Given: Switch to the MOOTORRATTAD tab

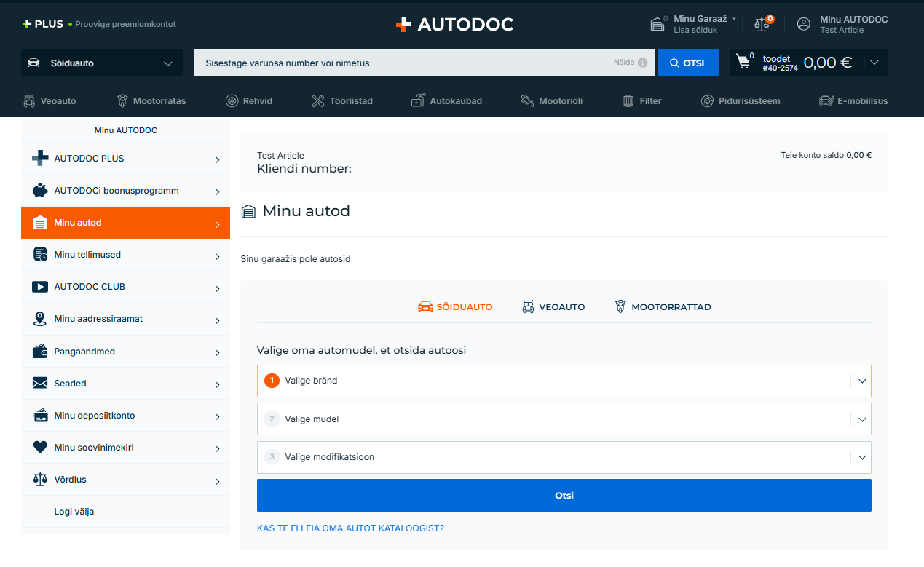Looking at the screenshot, I should point(663,307).
